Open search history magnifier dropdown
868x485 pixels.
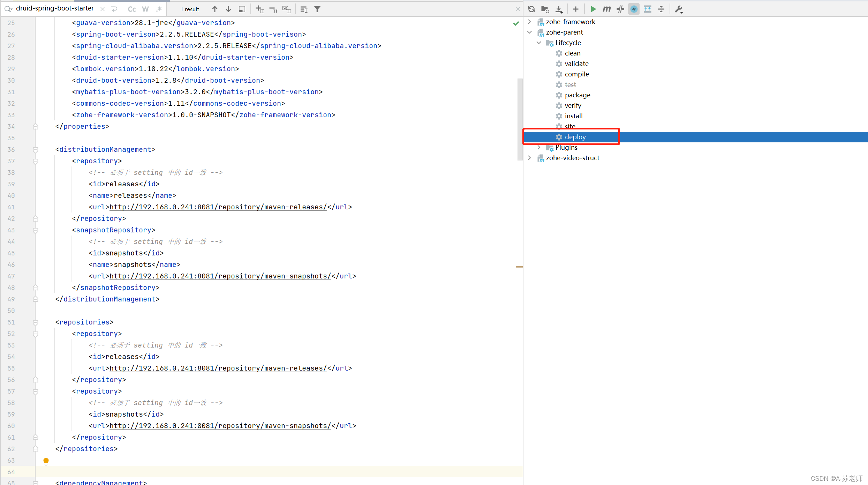8,9
